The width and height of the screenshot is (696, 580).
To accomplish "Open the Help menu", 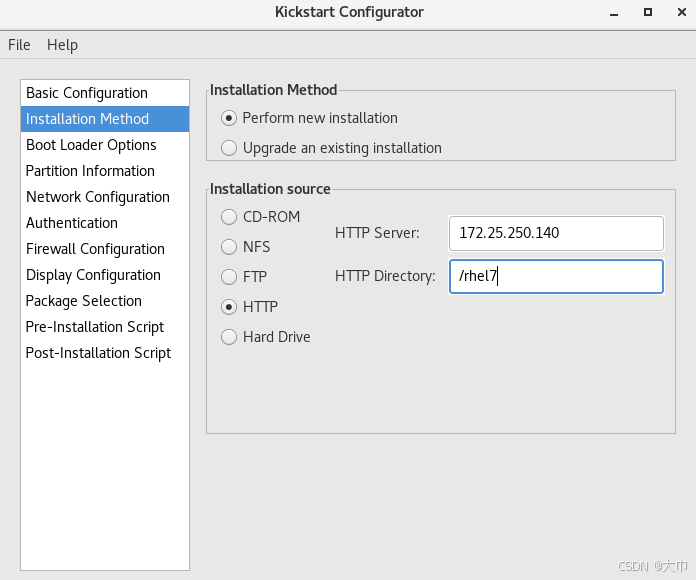I will click(x=63, y=45).
